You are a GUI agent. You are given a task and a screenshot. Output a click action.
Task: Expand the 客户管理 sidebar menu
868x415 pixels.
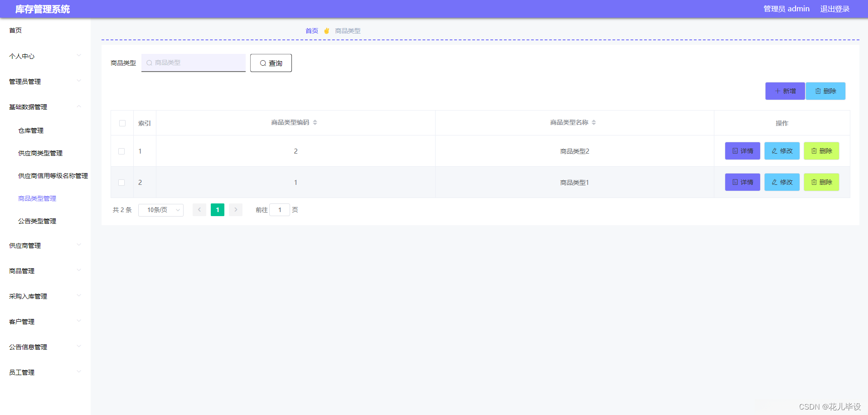(x=45, y=322)
